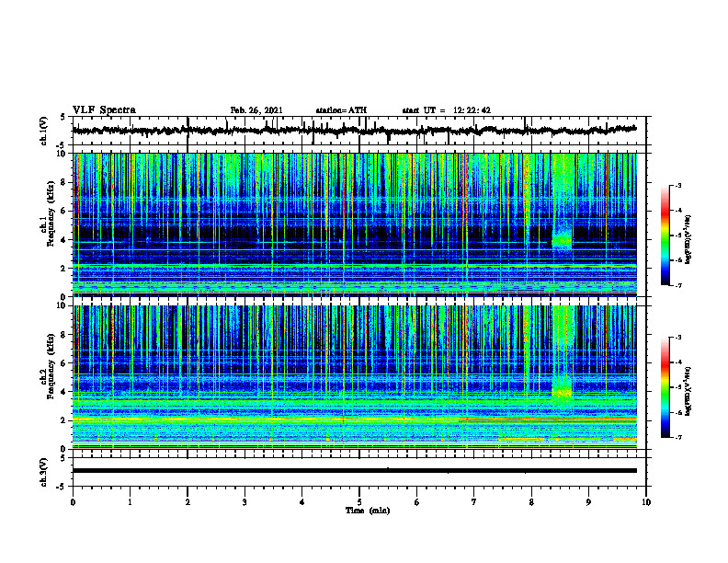Image resolution: width=728 pixels, height=563 pixels.
Task: Click the ch.1 colorbar log(PSD) unit label
Action: [x=688, y=240]
